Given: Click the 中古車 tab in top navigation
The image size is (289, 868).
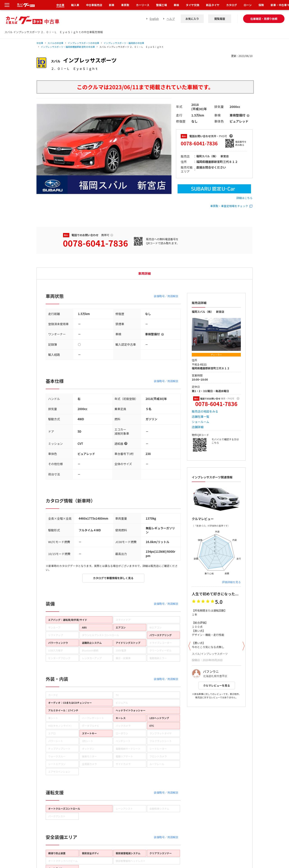Looking at the screenshot, I should pyautogui.click(x=60, y=5).
